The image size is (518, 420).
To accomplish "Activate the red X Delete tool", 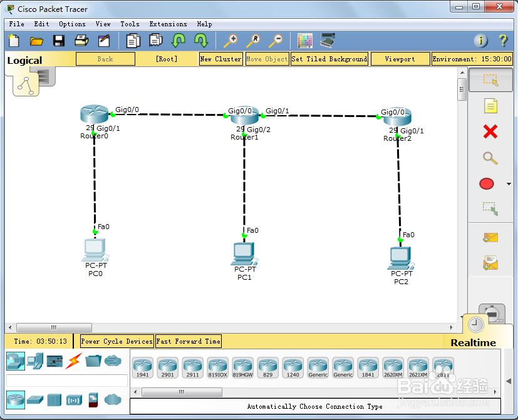I will (x=490, y=131).
